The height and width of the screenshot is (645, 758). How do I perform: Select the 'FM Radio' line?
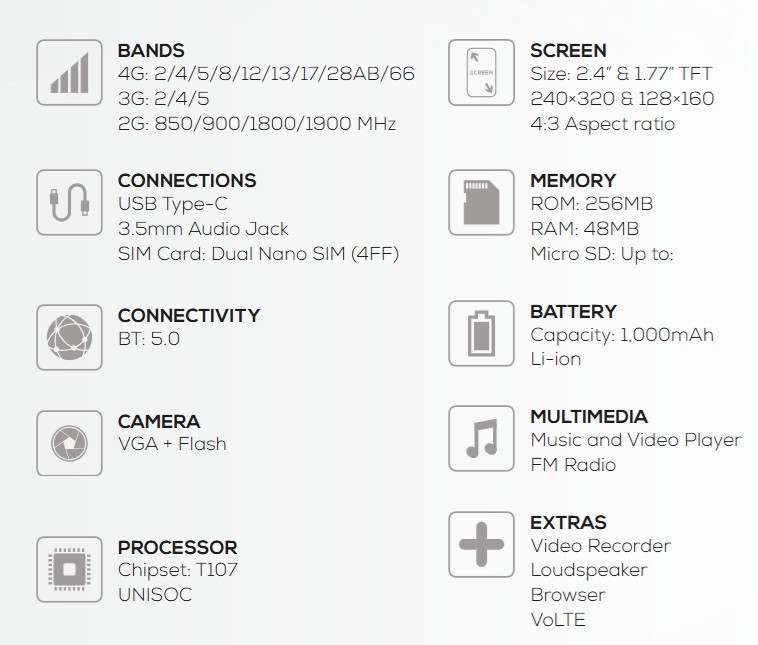coord(573,465)
